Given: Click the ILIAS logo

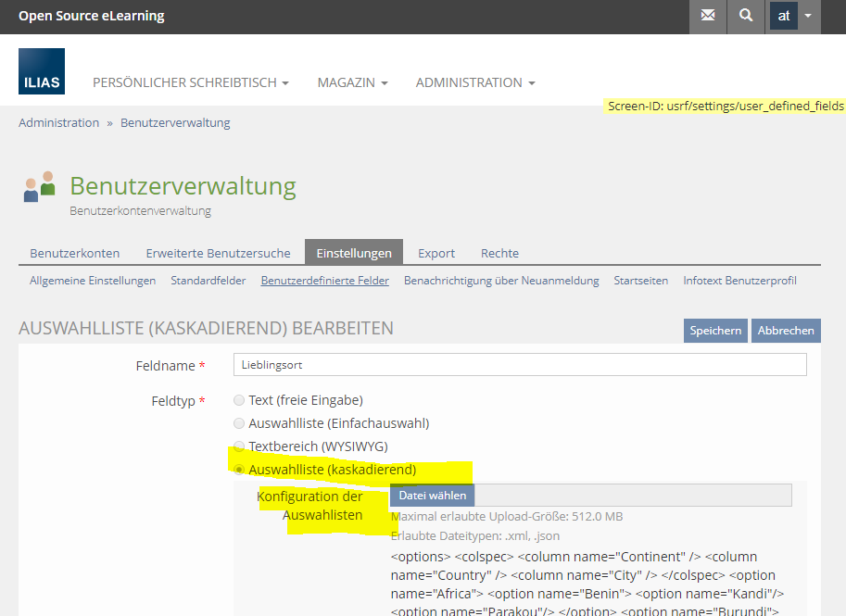Looking at the screenshot, I should pos(42,71).
